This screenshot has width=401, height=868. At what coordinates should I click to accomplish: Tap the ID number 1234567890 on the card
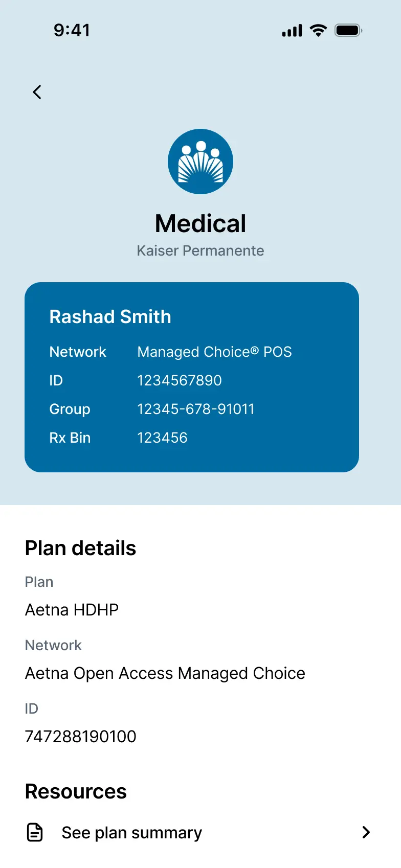point(179,380)
